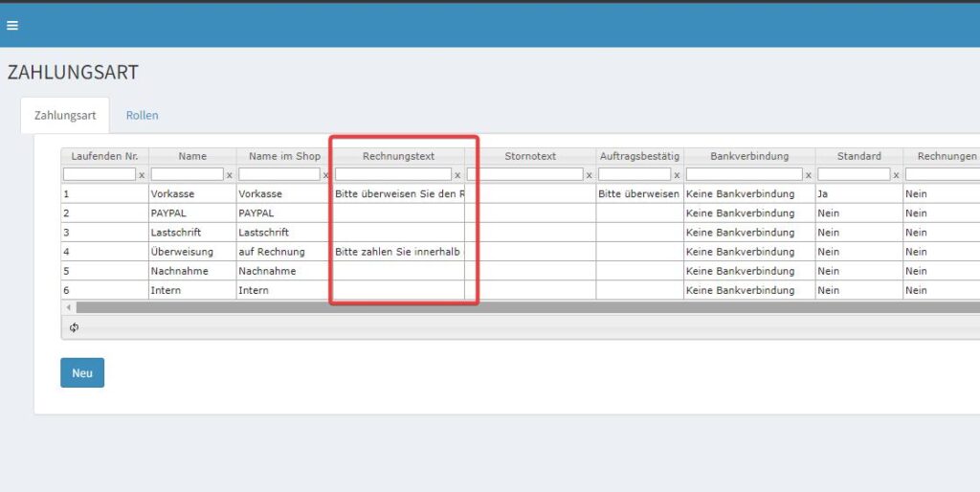
Task: Clear the Bankverbindung filter with x
Action: point(808,175)
